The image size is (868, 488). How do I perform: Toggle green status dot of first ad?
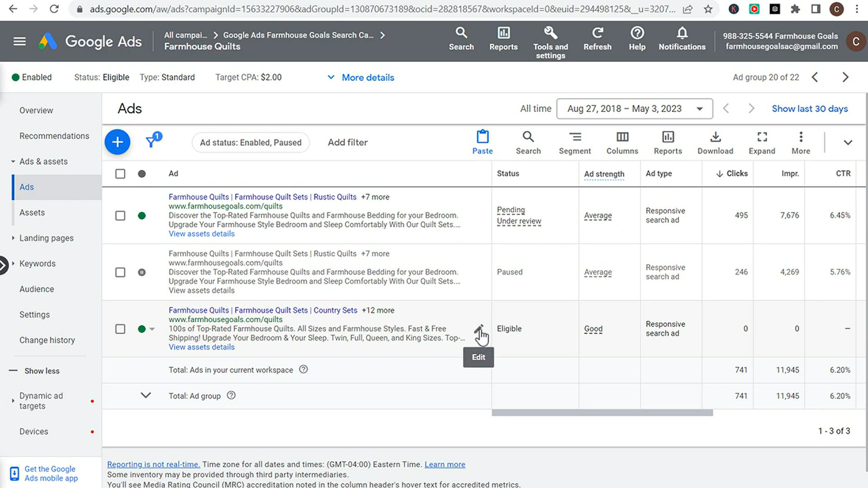142,216
